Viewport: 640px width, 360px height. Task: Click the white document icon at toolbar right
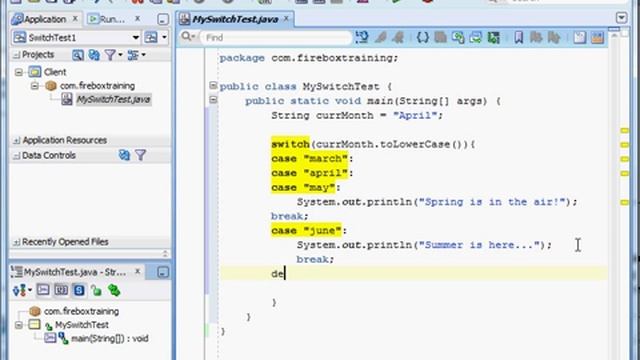[580, 38]
